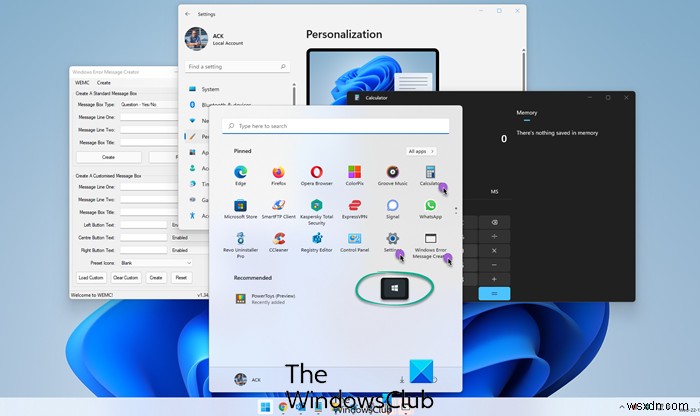Viewport: 700px width, 416px height.
Task: Open Message Box Type dropdown
Action: pos(149,104)
